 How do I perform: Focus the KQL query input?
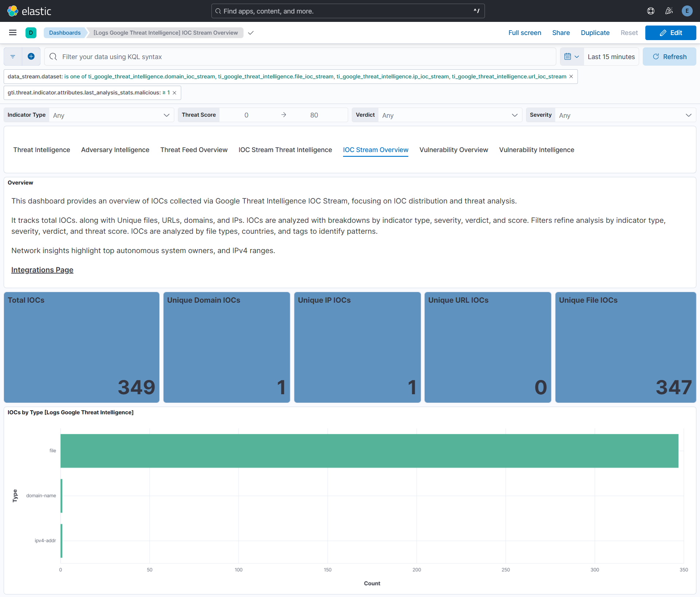click(x=300, y=57)
